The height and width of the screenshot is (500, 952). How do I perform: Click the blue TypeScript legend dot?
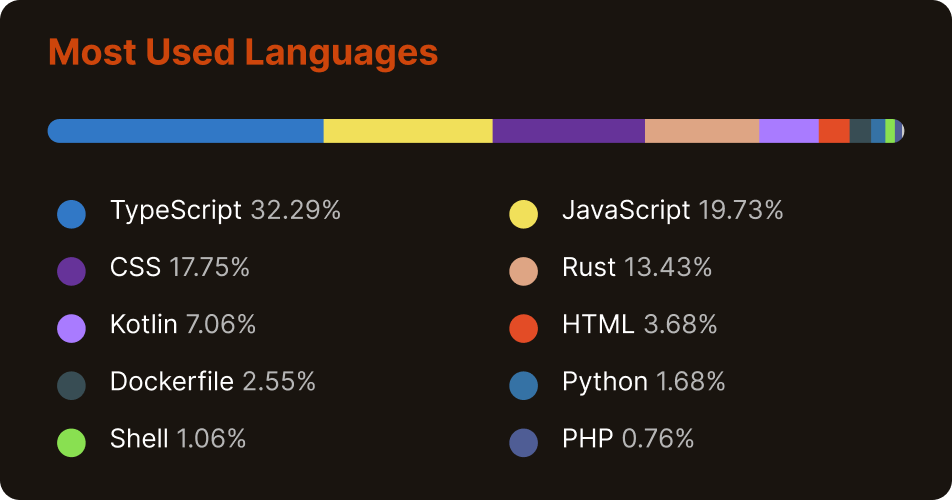click(72, 214)
